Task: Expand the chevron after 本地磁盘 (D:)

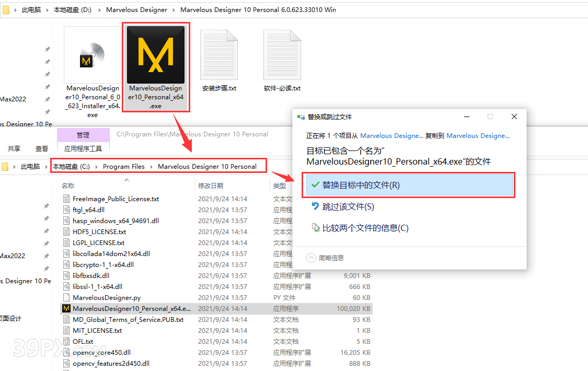Action: pos(99,10)
